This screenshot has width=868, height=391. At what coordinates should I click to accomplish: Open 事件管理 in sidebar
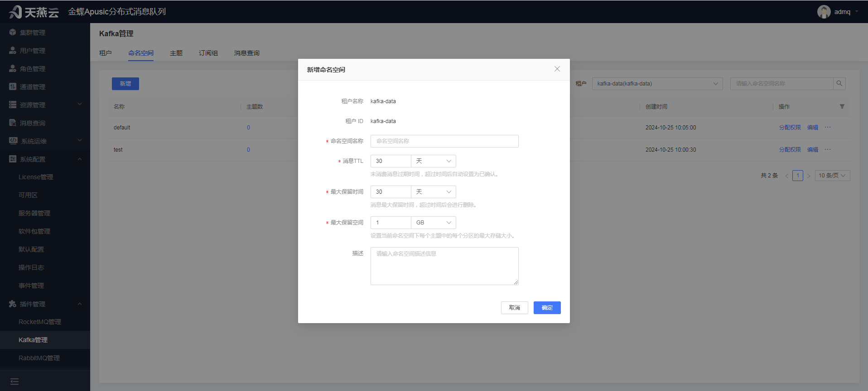coord(45,286)
